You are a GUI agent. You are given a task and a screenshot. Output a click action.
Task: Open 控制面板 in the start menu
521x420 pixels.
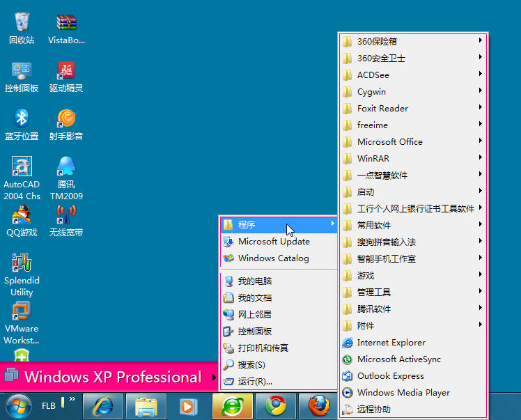[279, 332]
